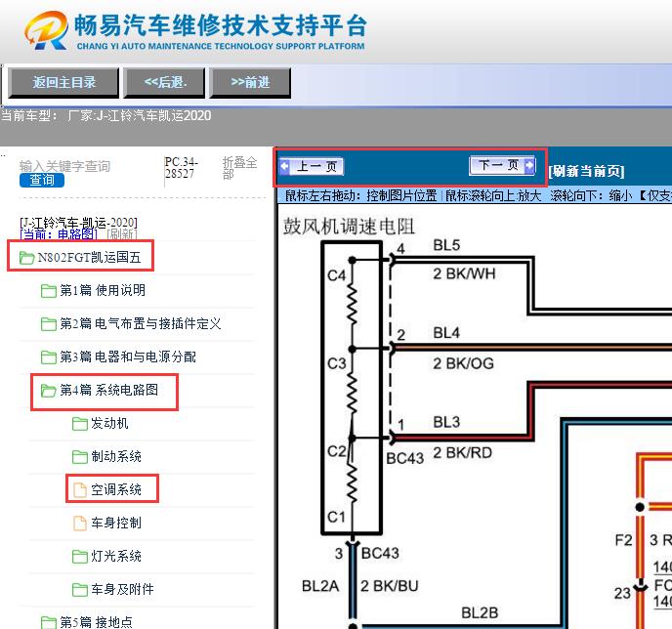This screenshot has width=672, height=629.
Task: Click 折叠全部 to collapse all
Action: tap(239, 168)
